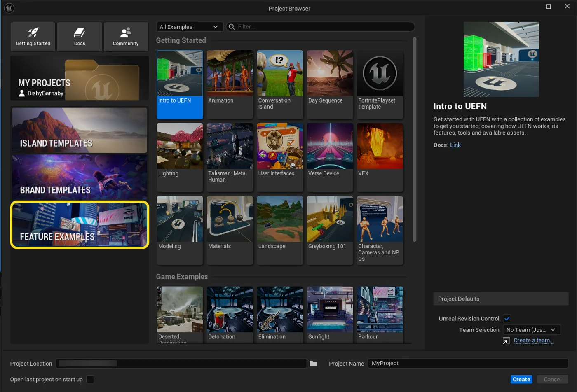The height and width of the screenshot is (392, 577).
Task: Click the Game Examples section heading
Action: (x=182, y=277)
